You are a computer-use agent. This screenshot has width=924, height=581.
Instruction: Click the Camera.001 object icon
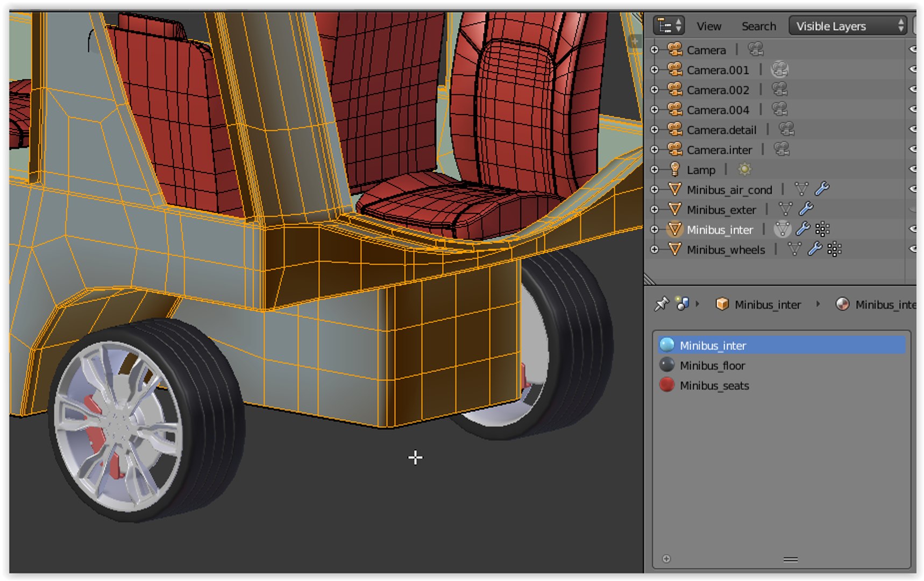674,69
